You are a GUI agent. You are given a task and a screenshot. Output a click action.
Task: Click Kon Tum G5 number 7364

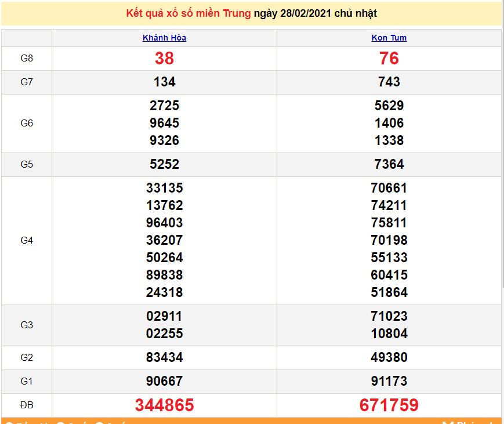pos(389,165)
